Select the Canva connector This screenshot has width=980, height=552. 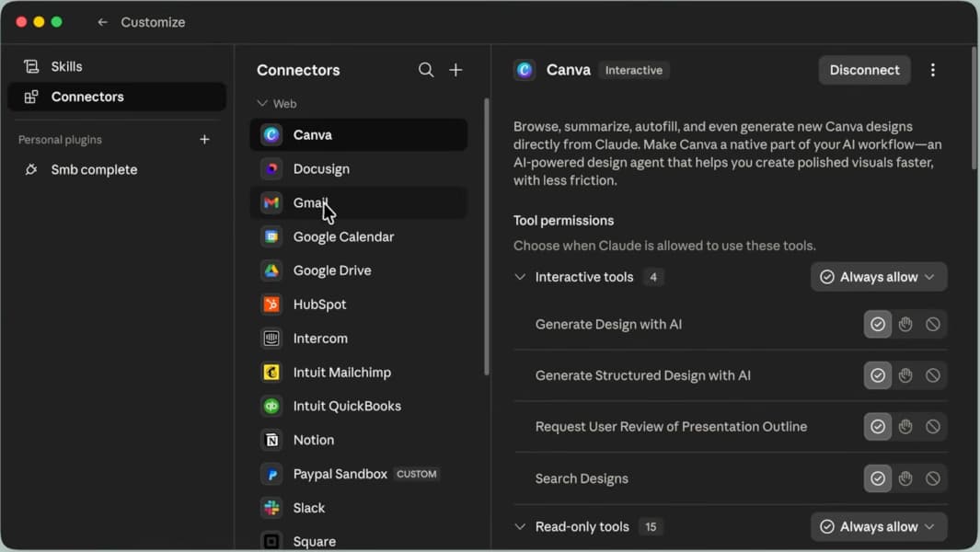359,135
